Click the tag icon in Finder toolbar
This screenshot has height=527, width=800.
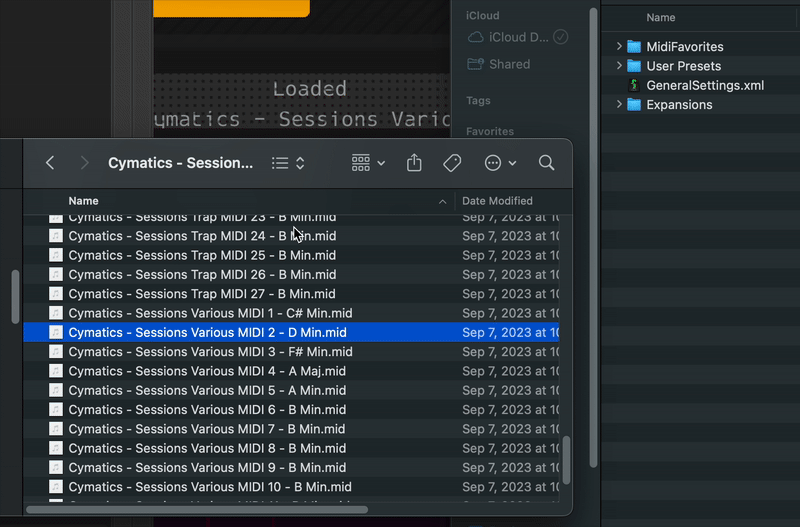pos(452,163)
